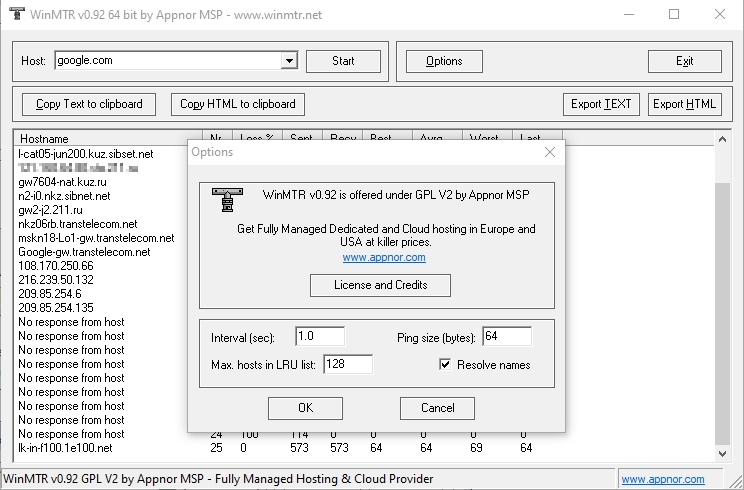
Task: Copy Text to clipboard
Action: click(89, 104)
